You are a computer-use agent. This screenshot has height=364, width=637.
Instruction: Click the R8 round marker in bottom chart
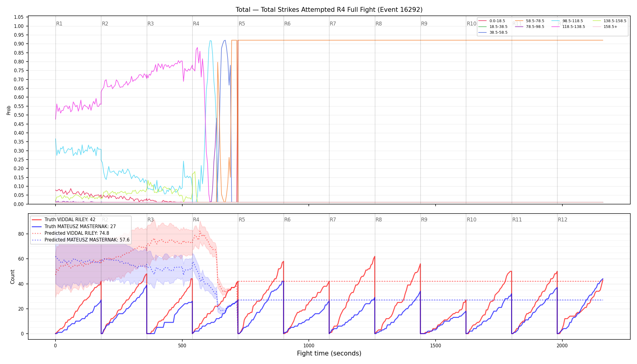pyautogui.click(x=379, y=220)
